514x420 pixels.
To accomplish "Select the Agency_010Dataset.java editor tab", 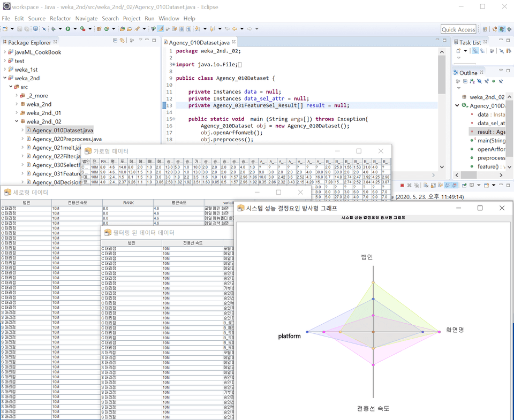I will (199, 42).
